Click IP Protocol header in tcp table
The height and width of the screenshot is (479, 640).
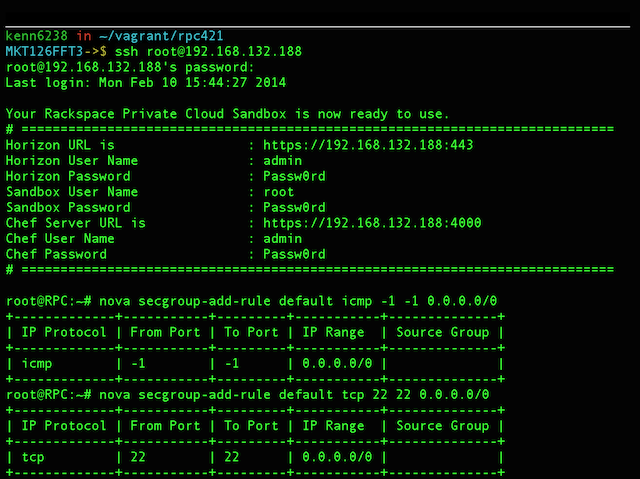[x=64, y=426]
